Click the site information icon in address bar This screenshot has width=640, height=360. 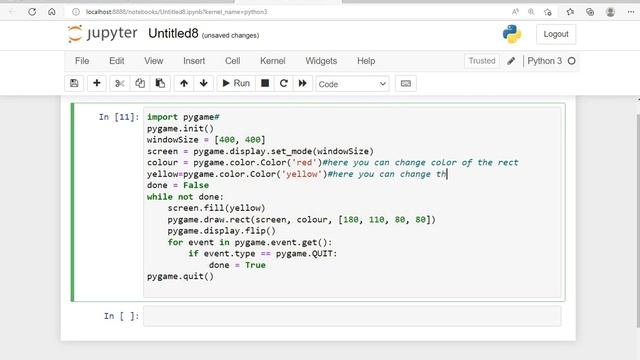tap(76, 12)
